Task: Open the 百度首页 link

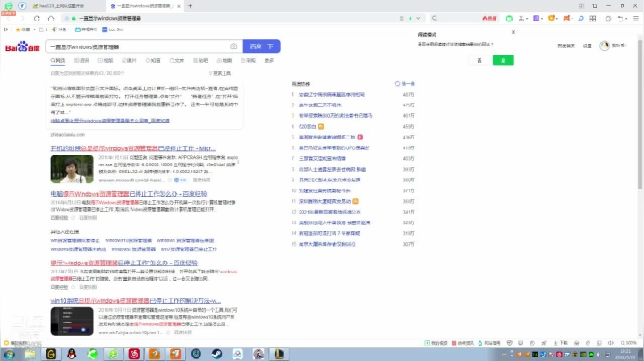Action: (x=566, y=46)
